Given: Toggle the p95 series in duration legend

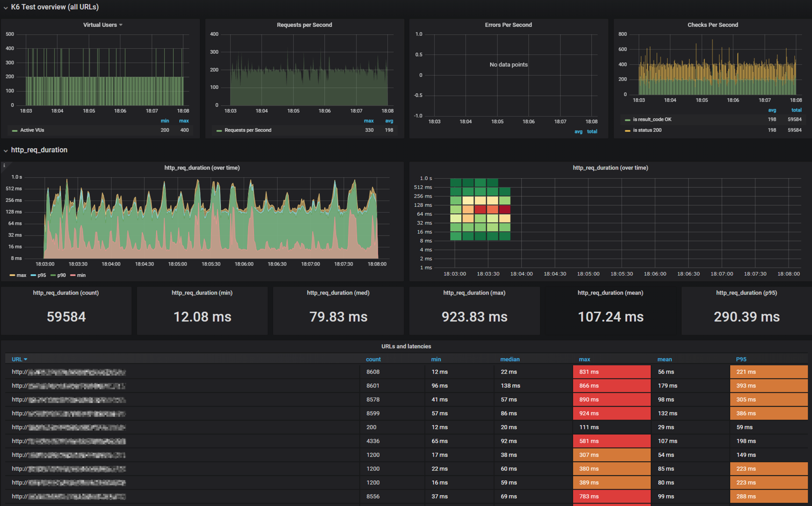Looking at the screenshot, I should (42, 275).
